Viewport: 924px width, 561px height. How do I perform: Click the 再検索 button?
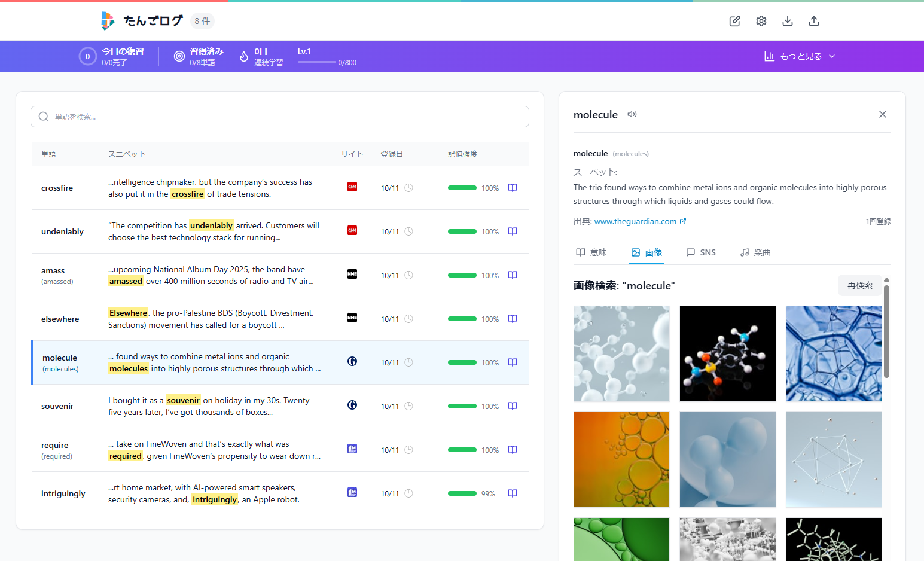[x=859, y=285]
